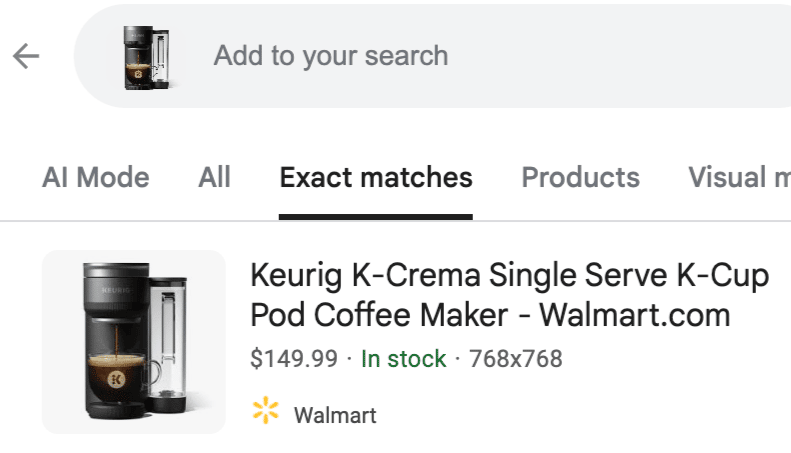Click "Pod Coffee Maker - Walmart.com" title line

coord(490,316)
